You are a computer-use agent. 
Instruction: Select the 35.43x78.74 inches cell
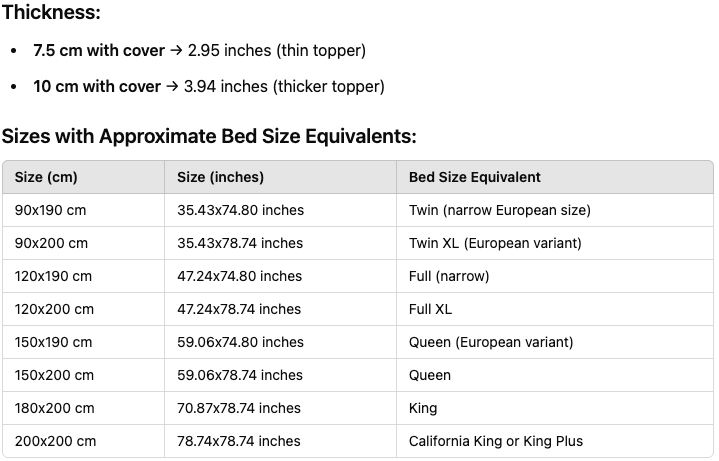[240, 243]
